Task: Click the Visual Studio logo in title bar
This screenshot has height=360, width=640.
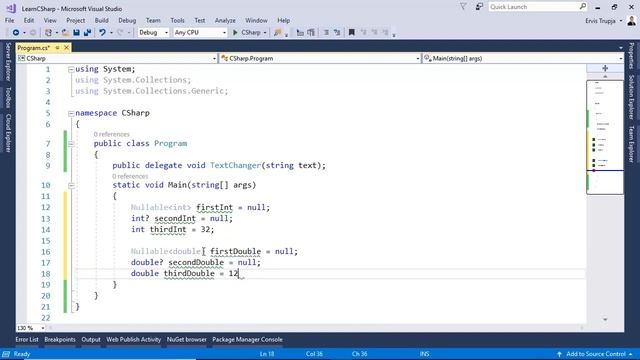Action: tap(11, 8)
